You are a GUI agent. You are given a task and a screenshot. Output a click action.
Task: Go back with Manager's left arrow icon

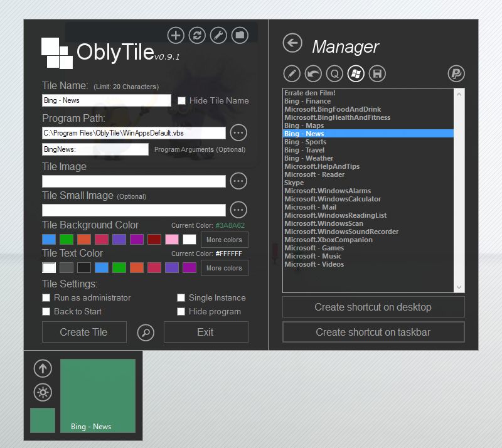[x=292, y=43]
